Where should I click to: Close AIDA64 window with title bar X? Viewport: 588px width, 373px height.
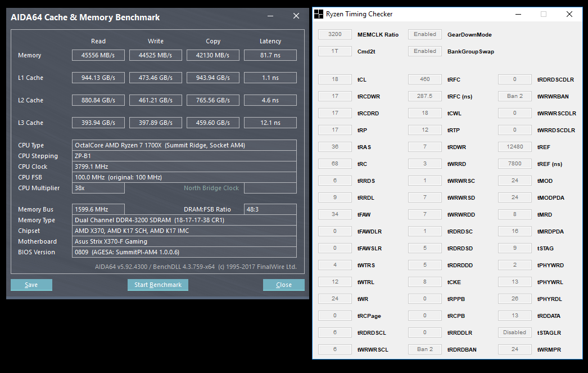296,16
